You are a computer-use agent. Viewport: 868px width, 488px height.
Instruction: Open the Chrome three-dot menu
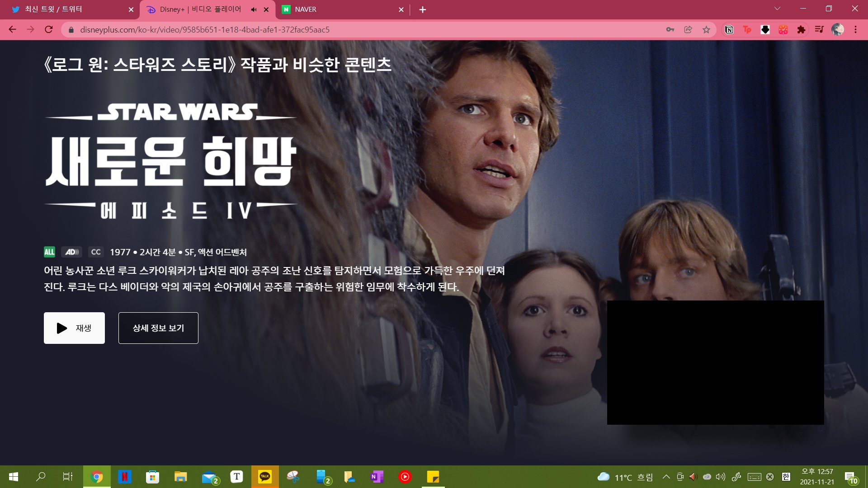855,30
